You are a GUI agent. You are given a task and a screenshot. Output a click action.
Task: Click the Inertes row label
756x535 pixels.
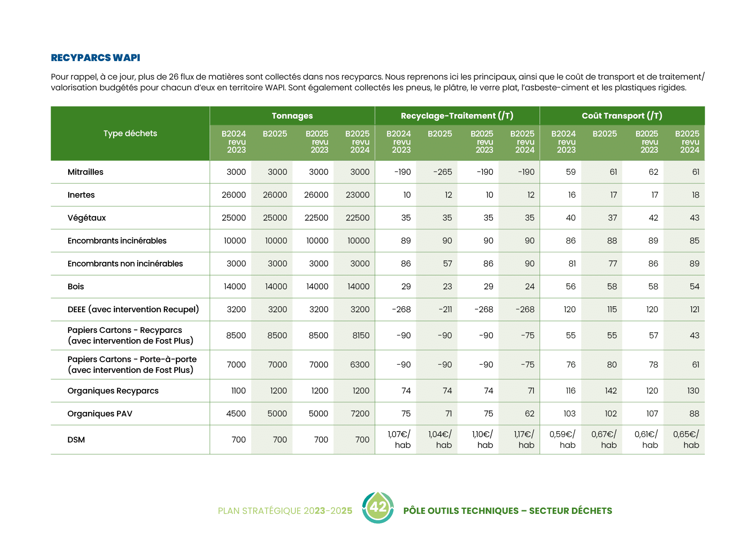81,195
